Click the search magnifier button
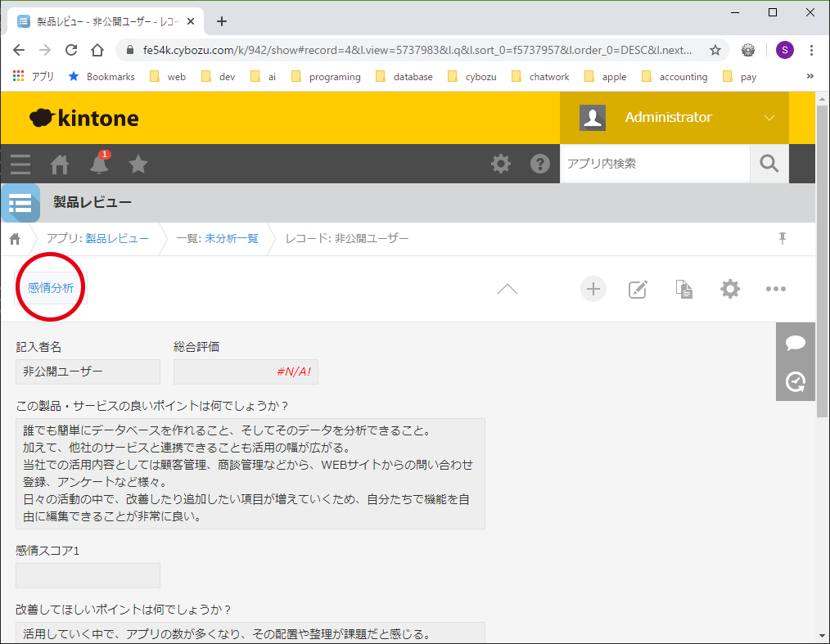The width and height of the screenshot is (830, 644). (769, 164)
